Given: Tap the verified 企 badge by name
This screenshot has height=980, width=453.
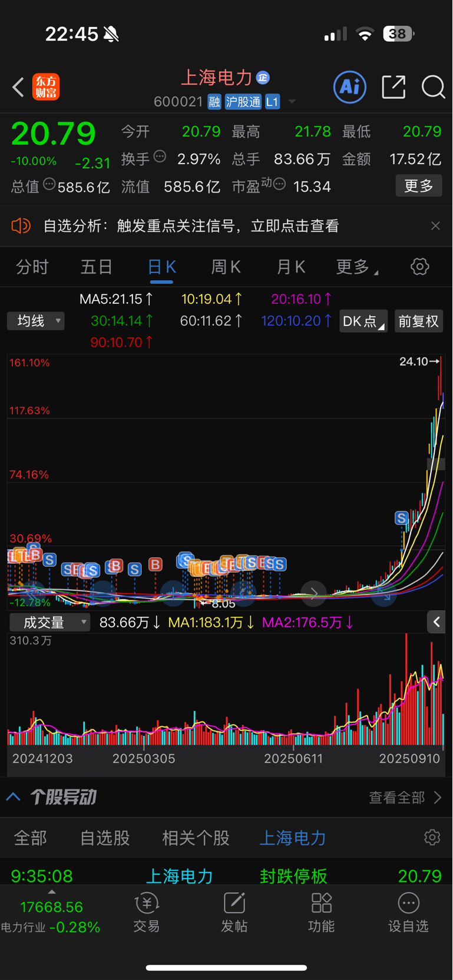Looking at the screenshot, I should click(x=263, y=77).
